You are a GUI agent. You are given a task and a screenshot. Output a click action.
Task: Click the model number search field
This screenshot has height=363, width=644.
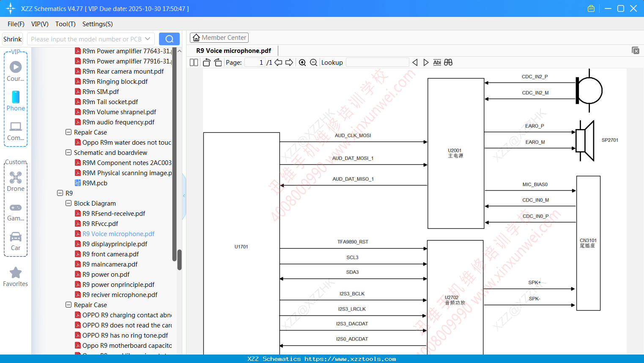tap(86, 39)
